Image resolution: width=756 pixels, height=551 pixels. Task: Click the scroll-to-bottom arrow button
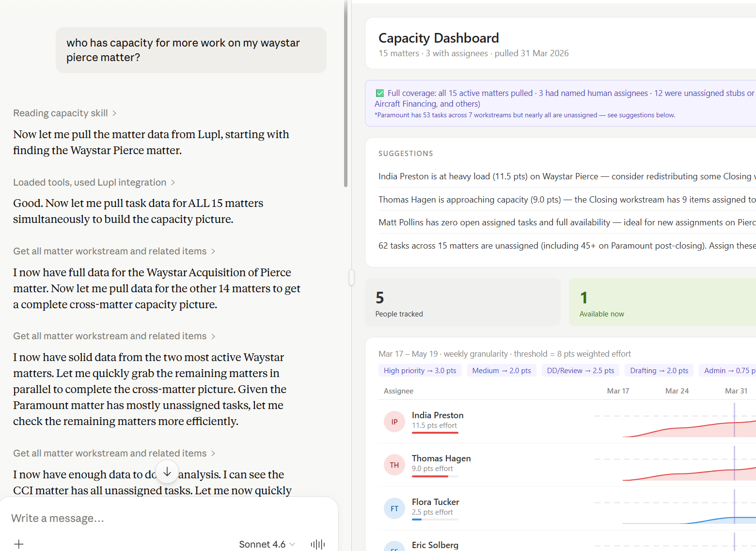click(167, 472)
